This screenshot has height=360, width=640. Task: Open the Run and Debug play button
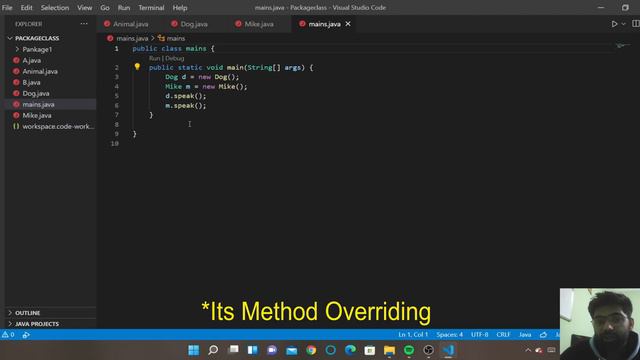coord(614,24)
